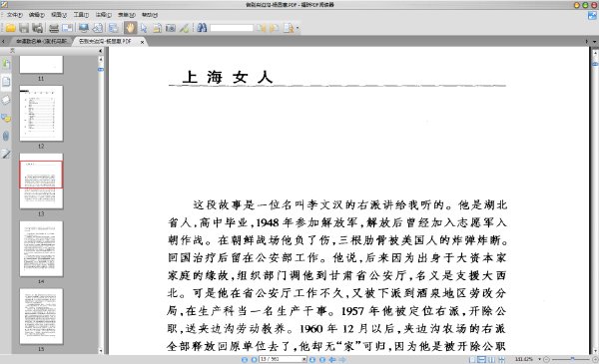599x364 pixels.
Task: Open the Bookmarks sidebar panel
Action: (x=6, y=63)
